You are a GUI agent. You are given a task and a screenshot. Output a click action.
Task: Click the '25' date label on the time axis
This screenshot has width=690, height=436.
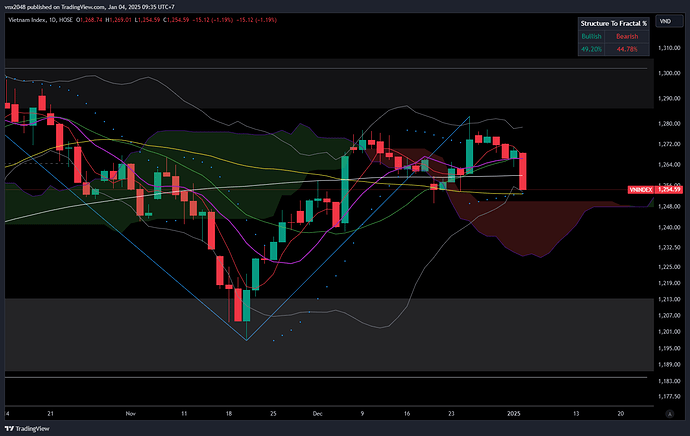(x=273, y=414)
